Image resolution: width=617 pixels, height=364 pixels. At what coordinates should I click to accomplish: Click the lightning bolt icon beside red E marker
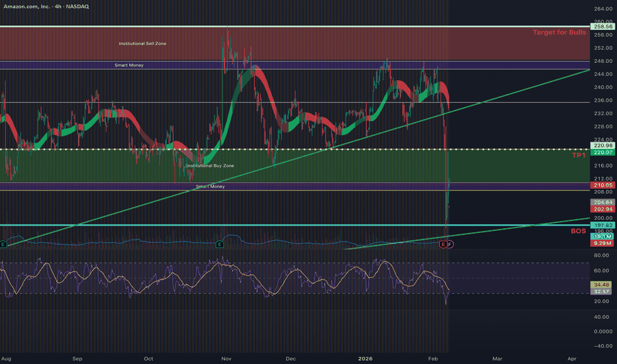tap(450, 244)
